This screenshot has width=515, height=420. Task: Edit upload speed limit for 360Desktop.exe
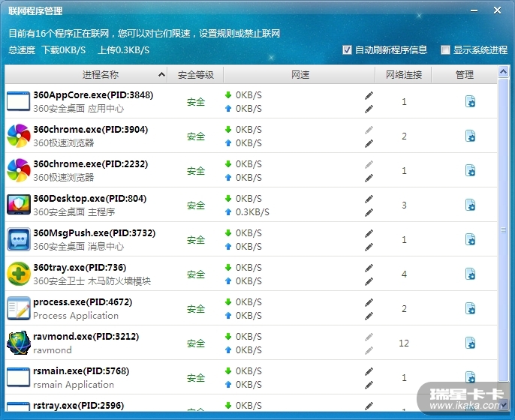[x=369, y=212]
